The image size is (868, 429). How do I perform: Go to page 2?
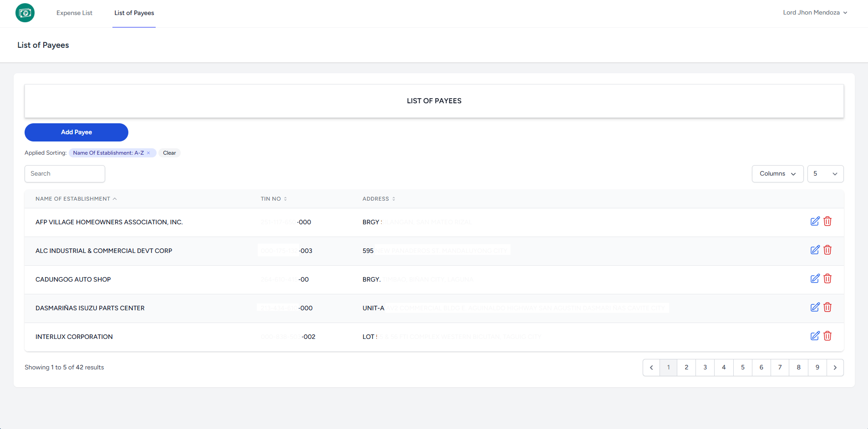[686, 368]
